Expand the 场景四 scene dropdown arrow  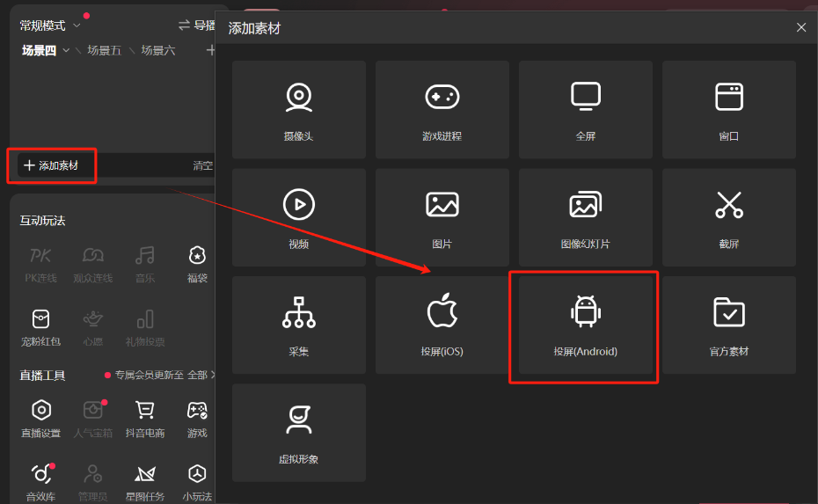tap(67, 51)
